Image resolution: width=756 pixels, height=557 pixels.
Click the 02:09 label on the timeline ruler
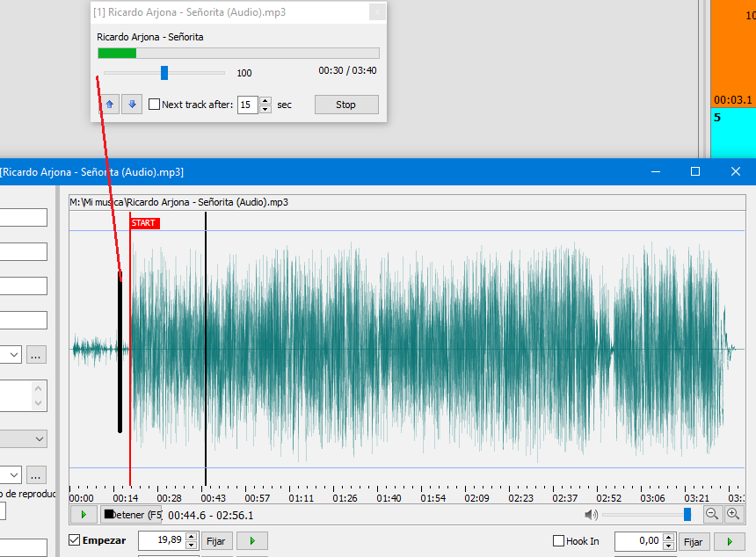pos(476,498)
